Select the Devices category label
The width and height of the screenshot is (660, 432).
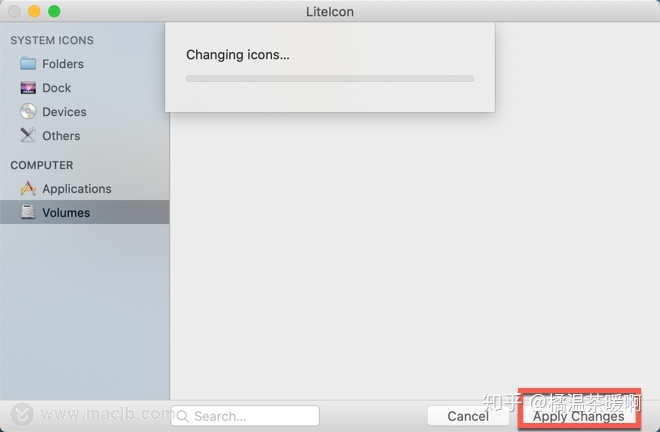point(64,112)
